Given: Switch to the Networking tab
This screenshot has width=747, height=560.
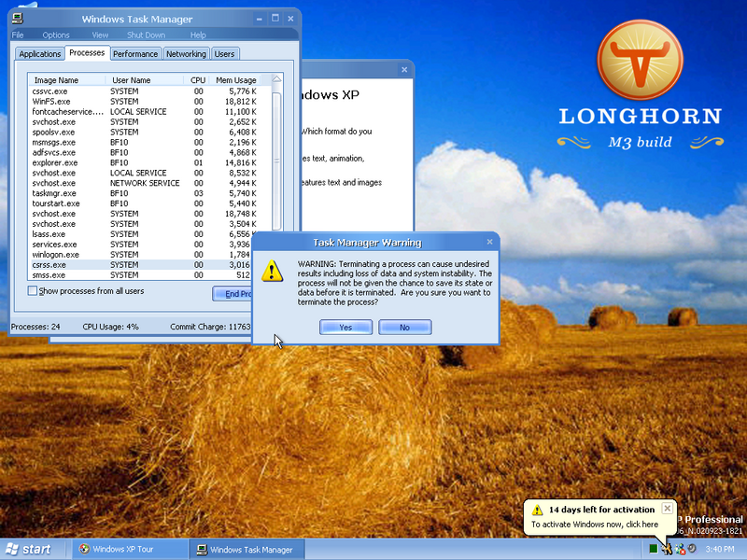Looking at the screenshot, I should click(186, 54).
